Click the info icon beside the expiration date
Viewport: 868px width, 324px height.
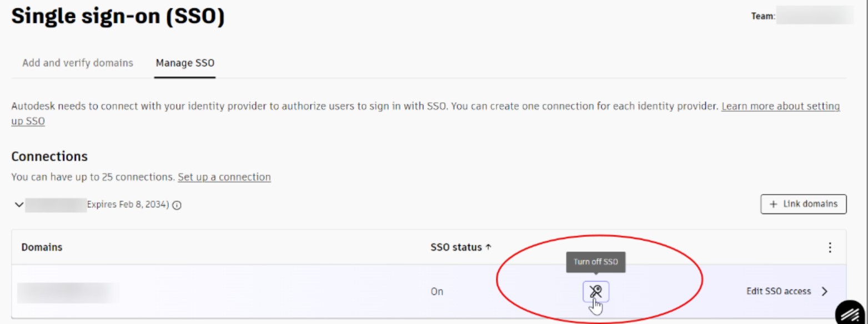(x=177, y=205)
